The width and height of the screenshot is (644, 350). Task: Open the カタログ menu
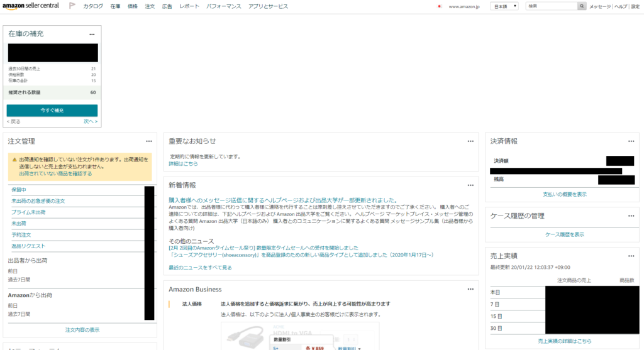(93, 6)
